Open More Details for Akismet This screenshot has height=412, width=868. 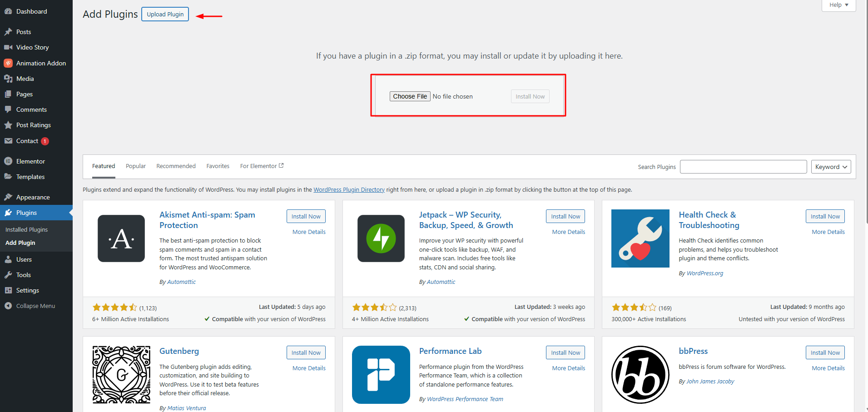click(x=309, y=232)
